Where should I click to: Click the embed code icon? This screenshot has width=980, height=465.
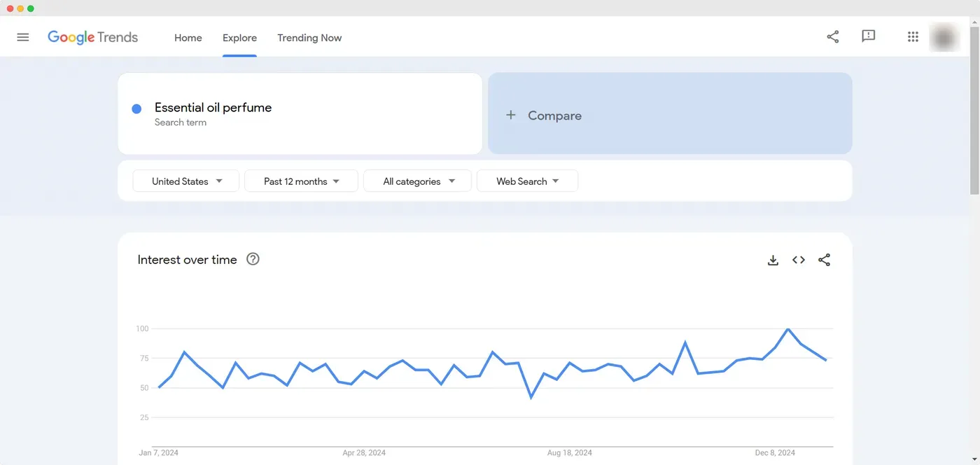click(x=799, y=260)
